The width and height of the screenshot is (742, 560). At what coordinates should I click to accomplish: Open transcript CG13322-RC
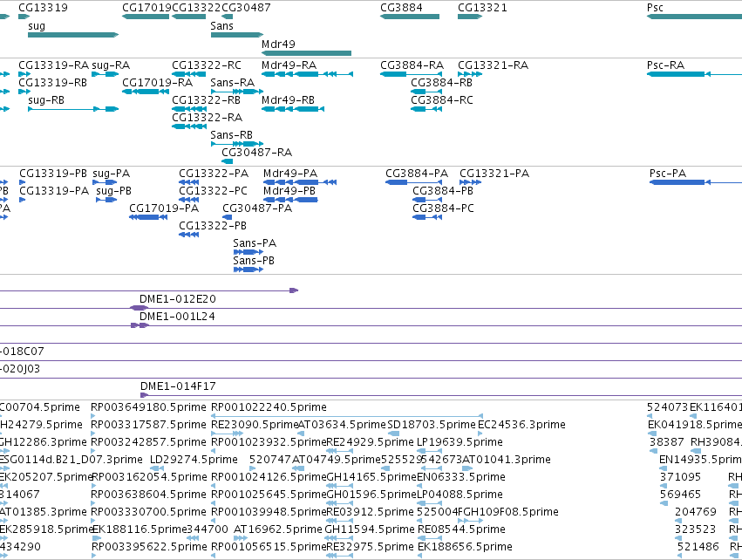tap(207, 65)
